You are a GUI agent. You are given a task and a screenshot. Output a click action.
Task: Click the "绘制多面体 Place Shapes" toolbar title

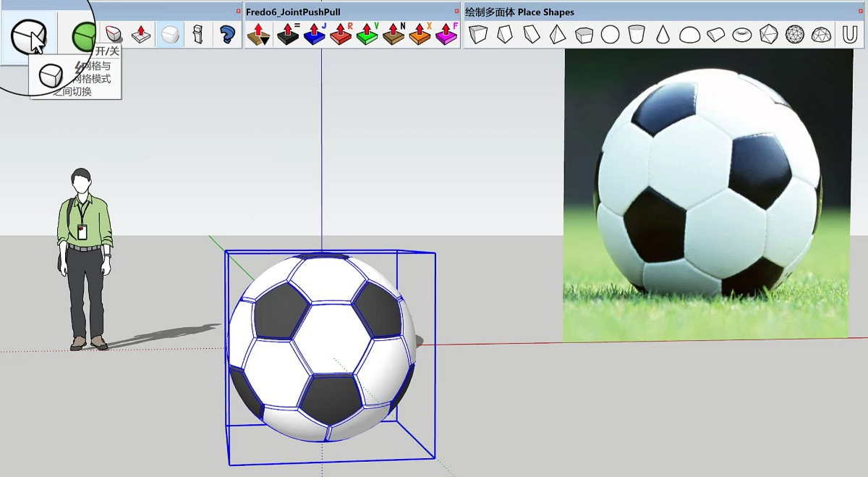click(x=519, y=12)
